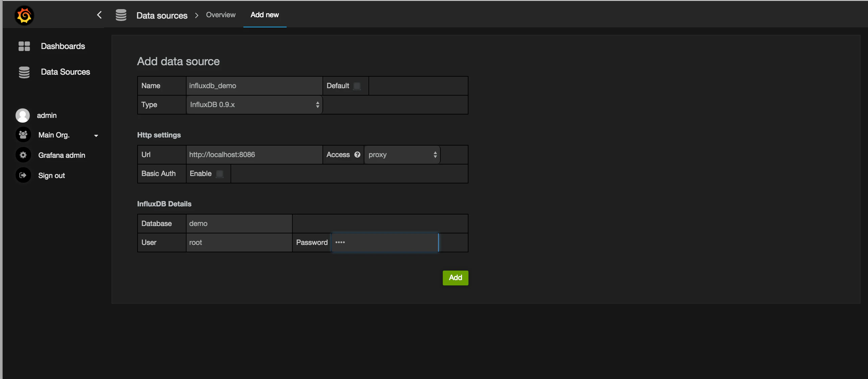Screen dimensions: 868x379
Task: Open the Access dropdown set to proxy
Action: (402, 155)
